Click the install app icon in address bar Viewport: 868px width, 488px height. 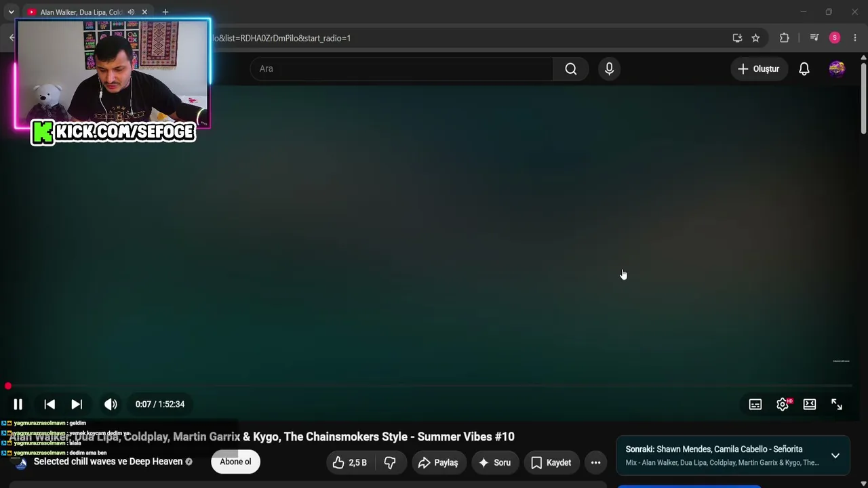pyautogui.click(x=737, y=38)
